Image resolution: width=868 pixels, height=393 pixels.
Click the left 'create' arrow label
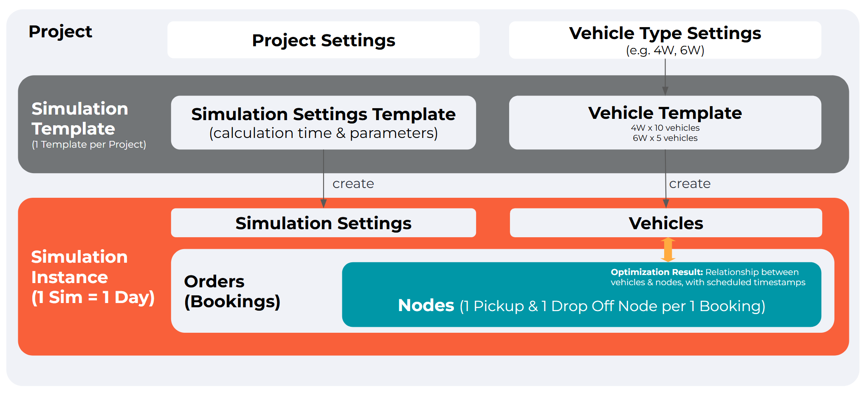pyautogui.click(x=353, y=184)
